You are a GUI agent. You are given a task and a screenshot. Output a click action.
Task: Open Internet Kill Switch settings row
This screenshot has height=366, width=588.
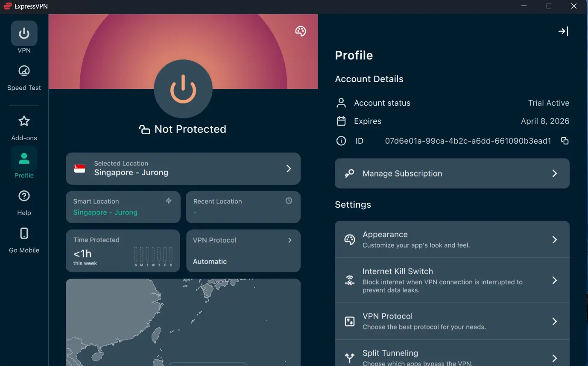tap(452, 280)
